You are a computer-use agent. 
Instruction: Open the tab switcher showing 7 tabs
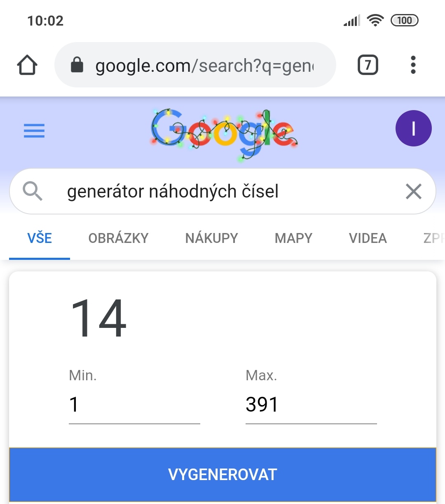click(x=368, y=65)
